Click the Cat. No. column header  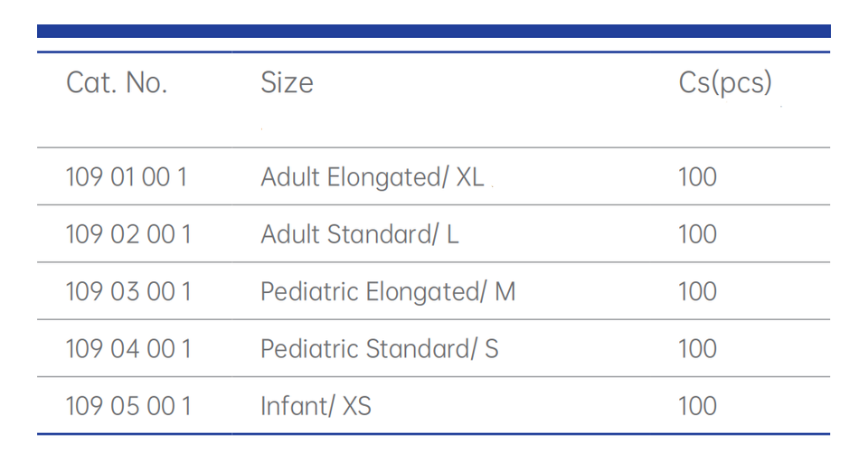click(x=117, y=83)
